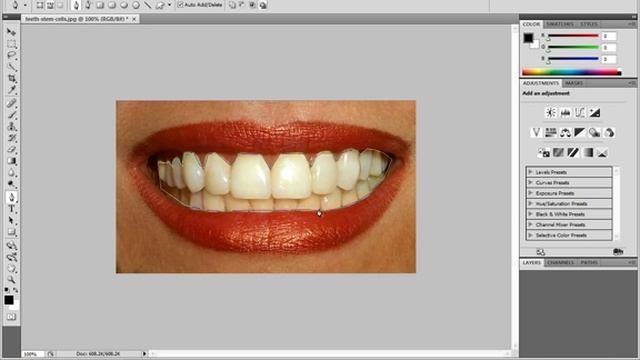Switch to the Masks tab

pos(574,83)
